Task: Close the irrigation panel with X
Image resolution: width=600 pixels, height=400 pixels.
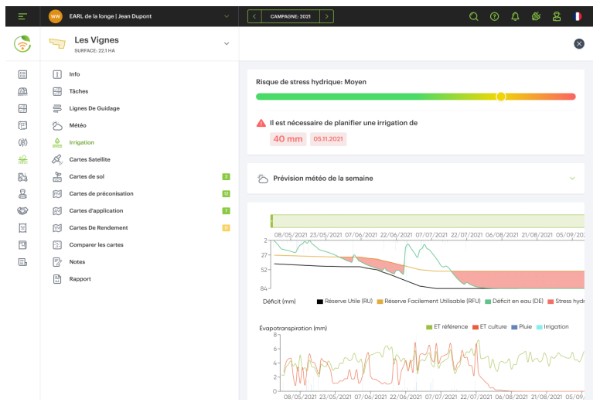Action: click(x=579, y=44)
